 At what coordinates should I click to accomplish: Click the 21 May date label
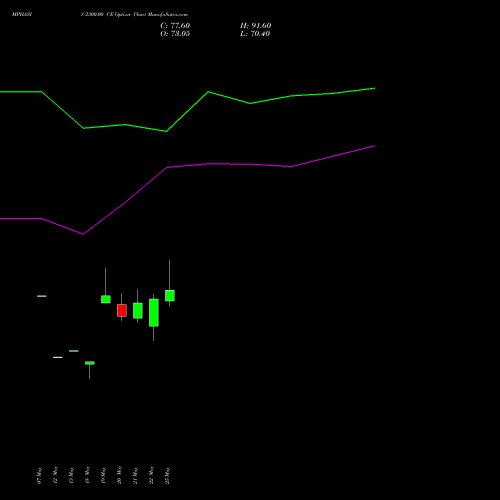135,476
